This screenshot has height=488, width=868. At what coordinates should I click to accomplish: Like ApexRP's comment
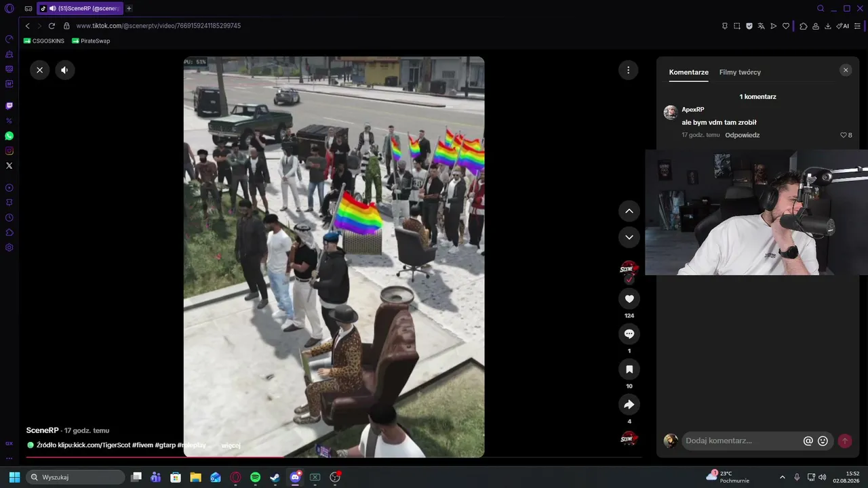point(844,135)
